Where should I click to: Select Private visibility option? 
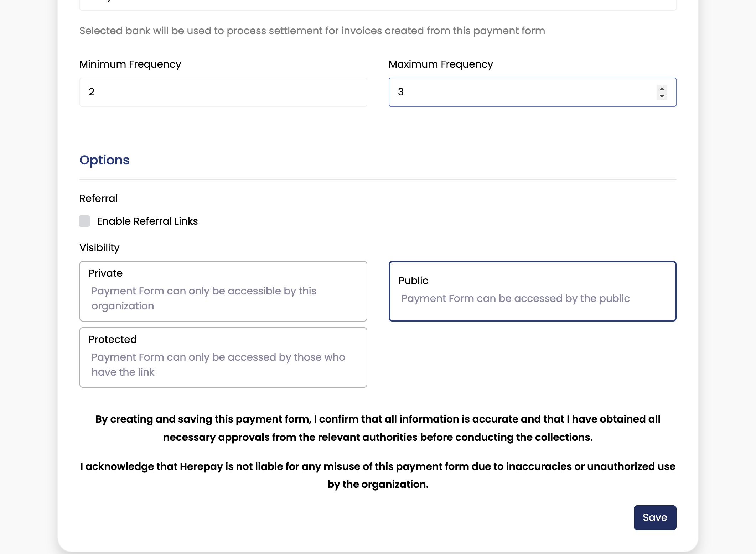pyautogui.click(x=223, y=291)
